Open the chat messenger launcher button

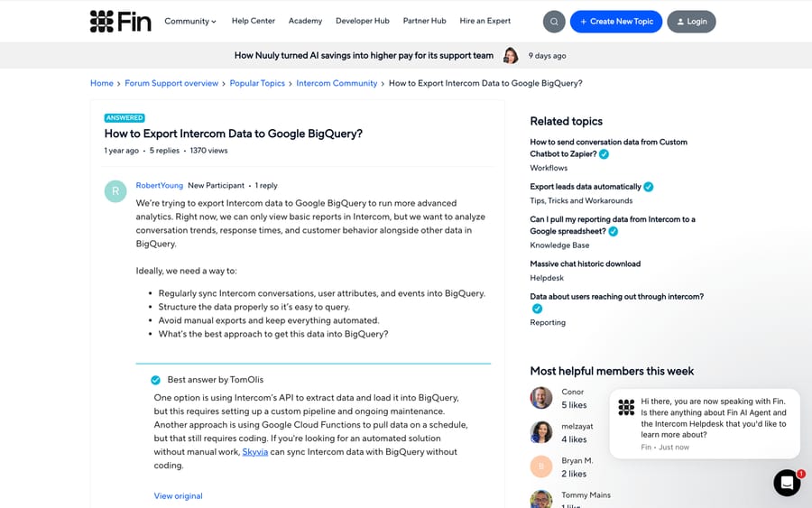tap(787, 483)
